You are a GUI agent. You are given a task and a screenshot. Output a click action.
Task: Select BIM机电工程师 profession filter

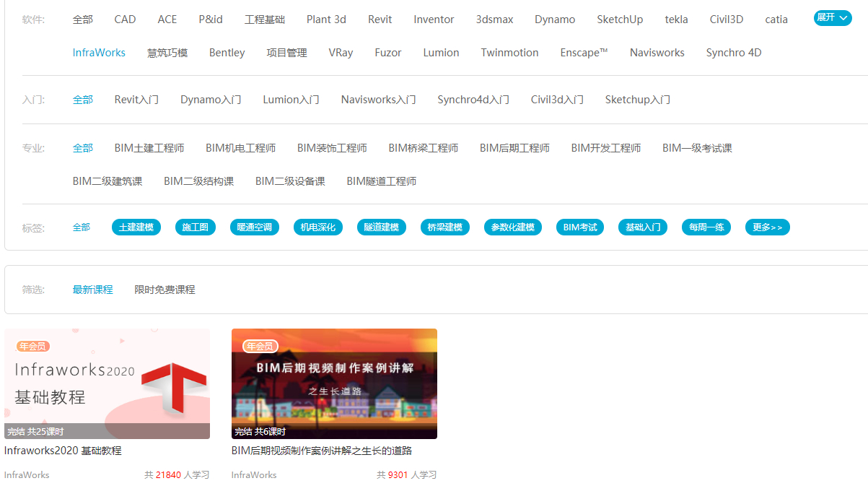click(241, 148)
